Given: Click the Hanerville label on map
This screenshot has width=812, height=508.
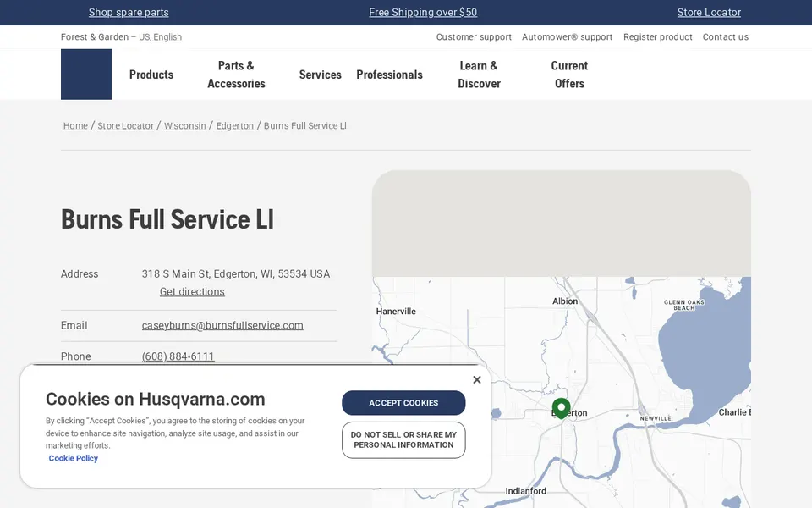Looking at the screenshot, I should pyautogui.click(x=396, y=312).
